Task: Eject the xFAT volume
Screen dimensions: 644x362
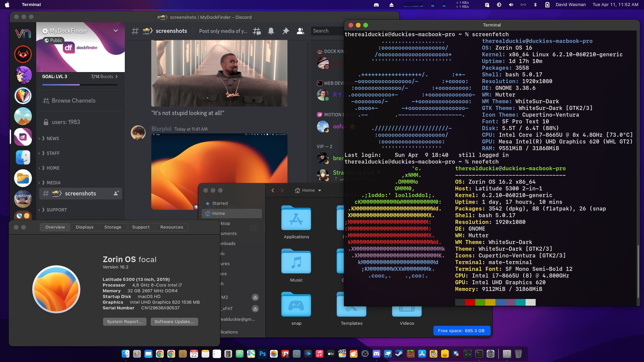Action: tap(255, 309)
